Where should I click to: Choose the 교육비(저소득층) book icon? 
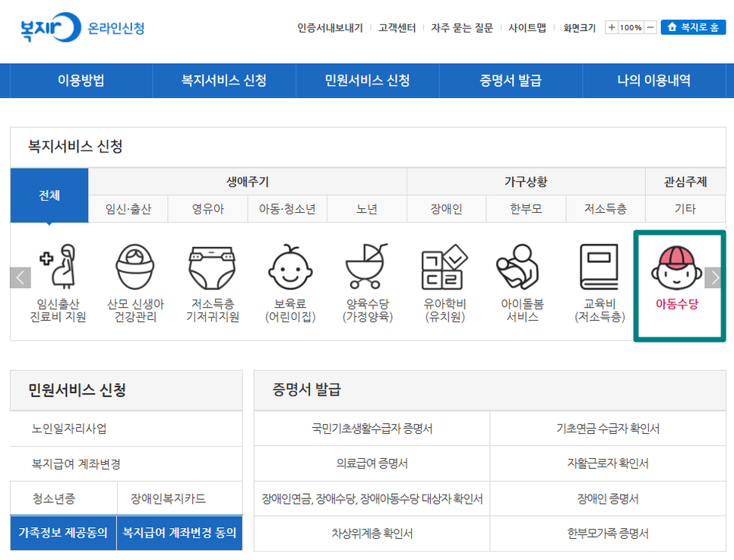[600, 283]
